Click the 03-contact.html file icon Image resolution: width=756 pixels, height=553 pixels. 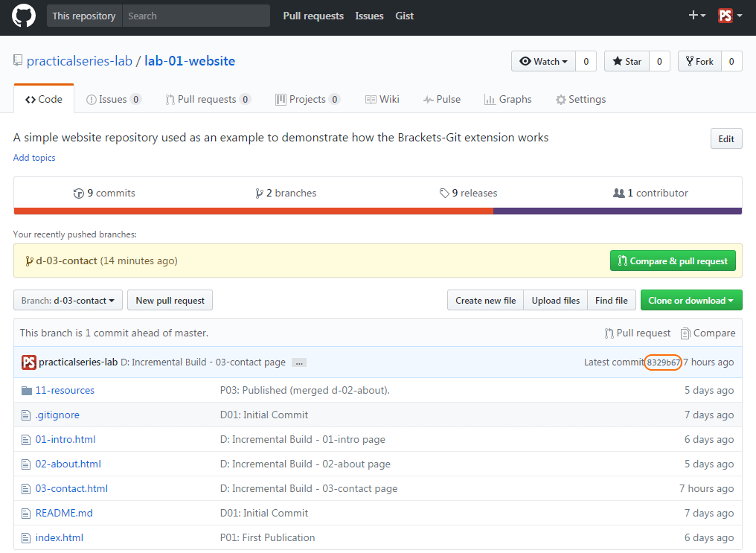pos(26,489)
